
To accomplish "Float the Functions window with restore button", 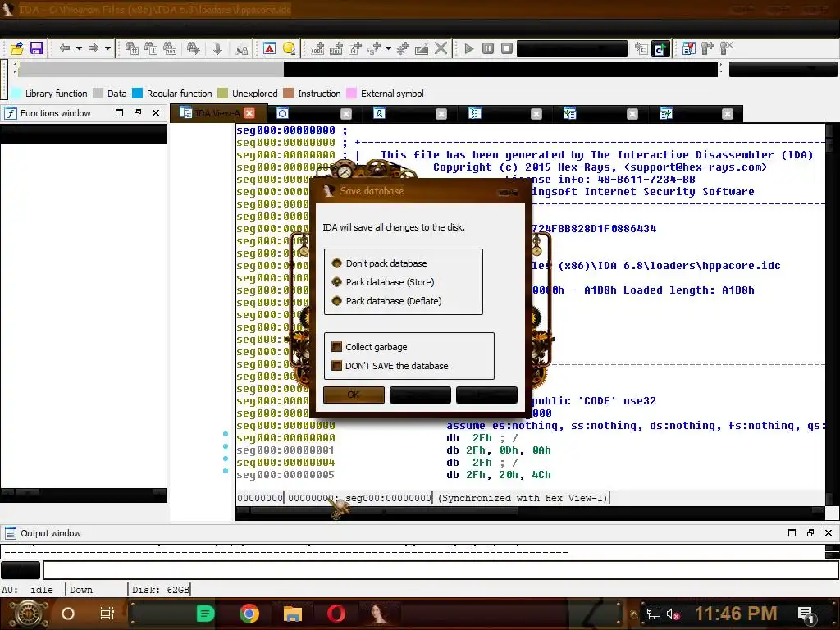I will [x=138, y=113].
